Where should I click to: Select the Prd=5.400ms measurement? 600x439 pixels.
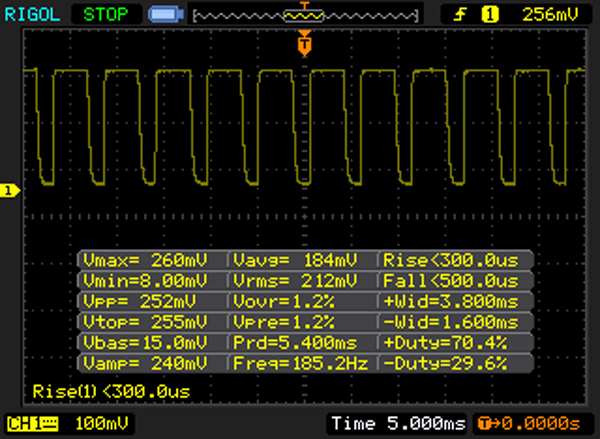pos(295,342)
